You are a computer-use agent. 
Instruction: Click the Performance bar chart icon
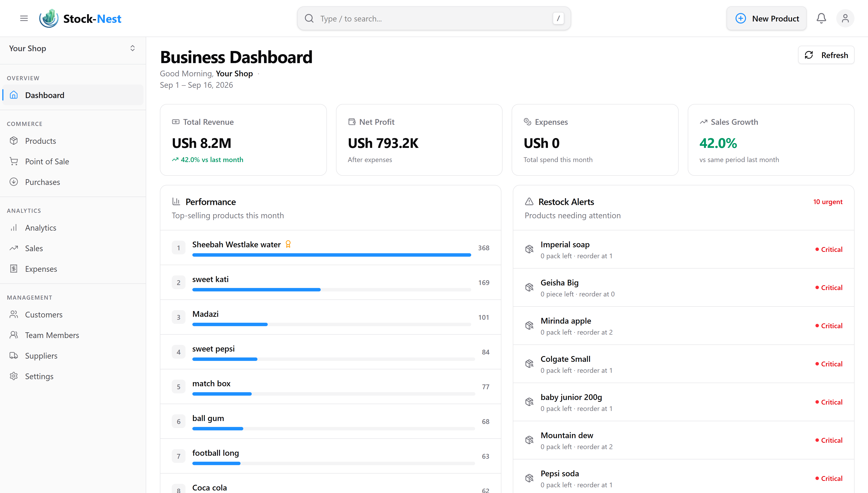point(176,202)
